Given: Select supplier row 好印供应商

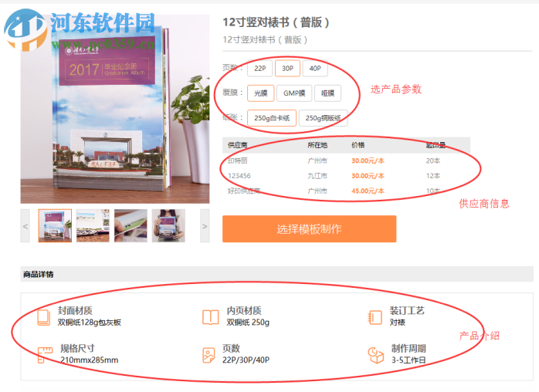Looking at the screenshot, I should [x=346, y=191].
